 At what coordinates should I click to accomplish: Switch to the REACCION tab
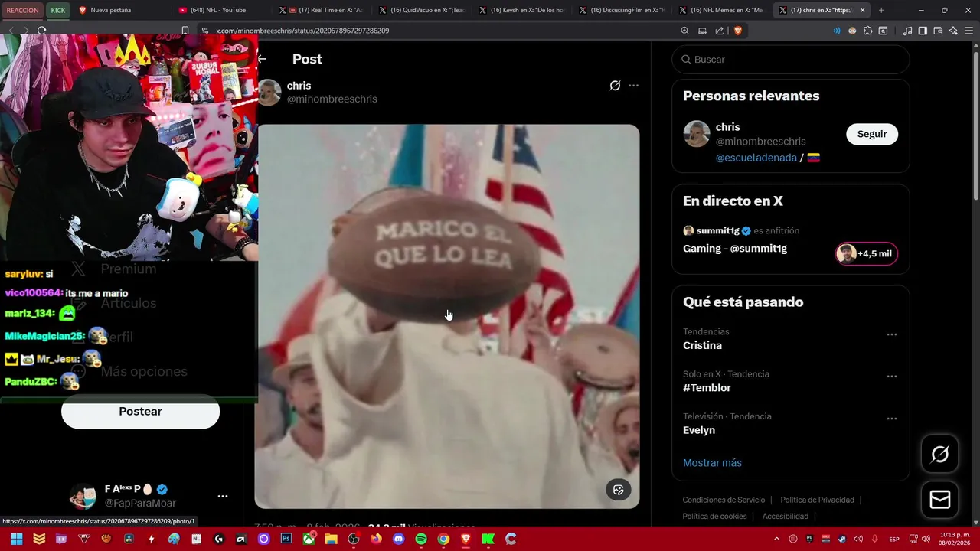click(22, 10)
